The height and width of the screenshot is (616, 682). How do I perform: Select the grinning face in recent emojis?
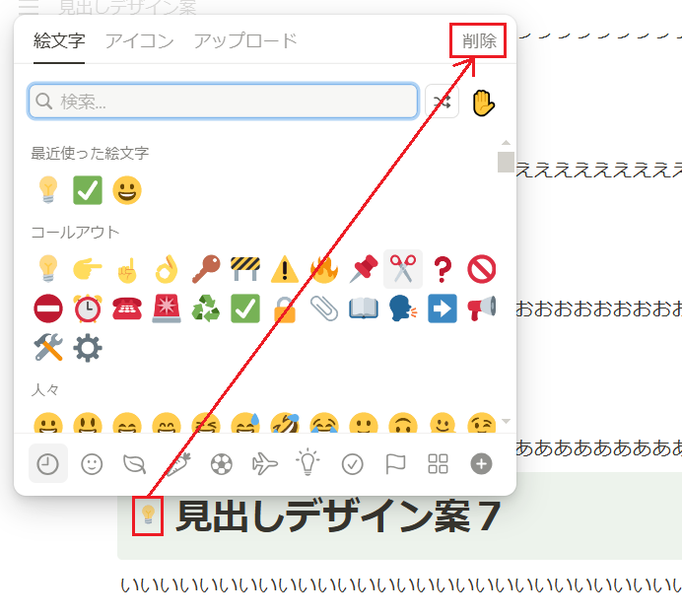[127, 190]
